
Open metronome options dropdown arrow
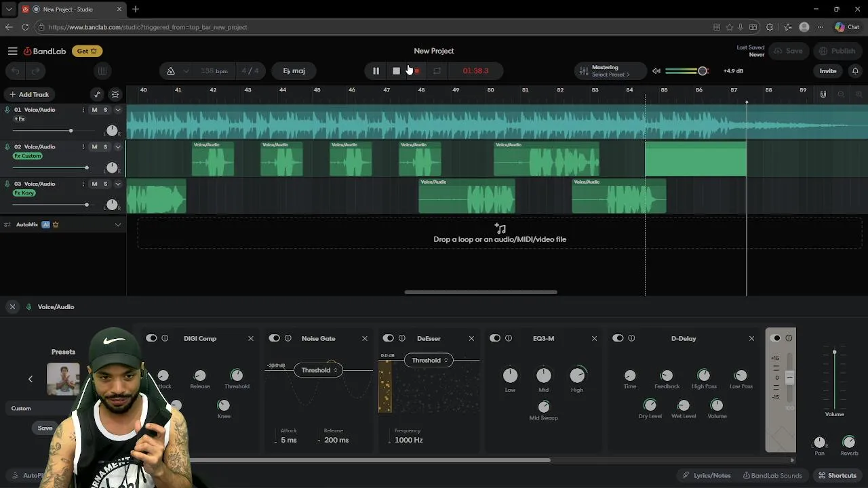click(x=185, y=70)
